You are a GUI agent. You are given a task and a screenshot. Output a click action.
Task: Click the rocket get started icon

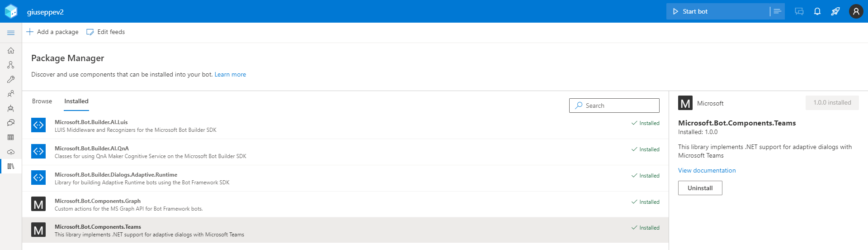(x=835, y=11)
